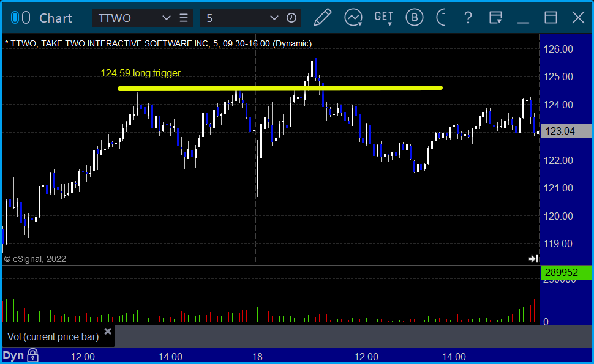Click the 125.00 price axis label

tap(558, 77)
